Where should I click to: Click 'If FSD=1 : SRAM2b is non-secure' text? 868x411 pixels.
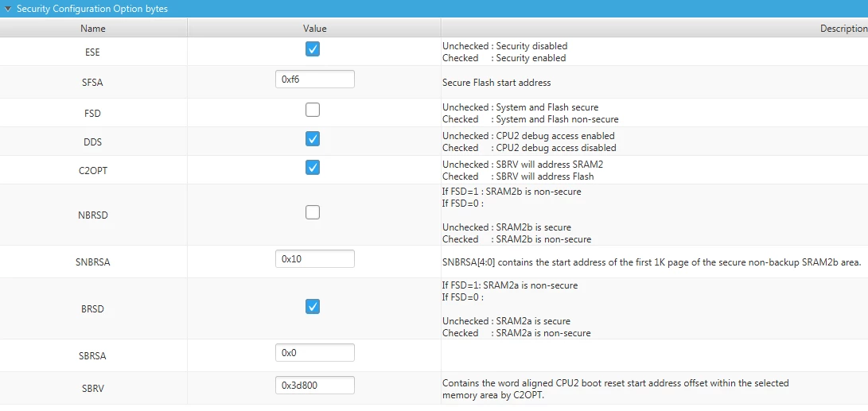pyautogui.click(x=512, y=192)
